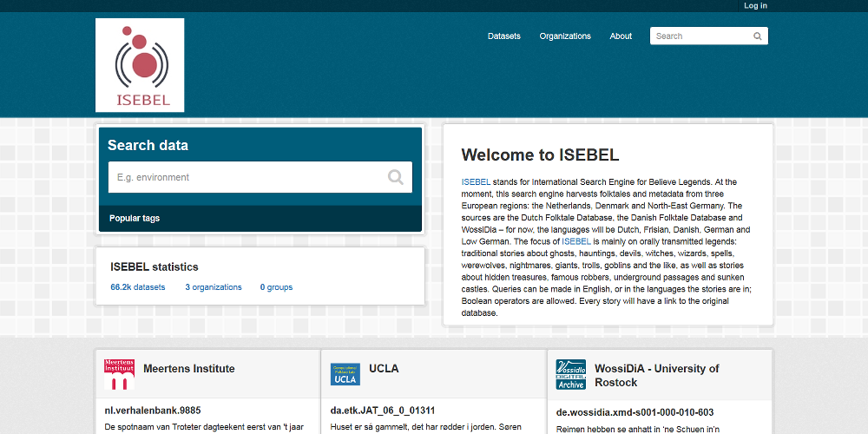The height and width of the screenshot is (434, 868).
Task: Click the Welcome to ISEBEL heading
Action: pos(540,155)
